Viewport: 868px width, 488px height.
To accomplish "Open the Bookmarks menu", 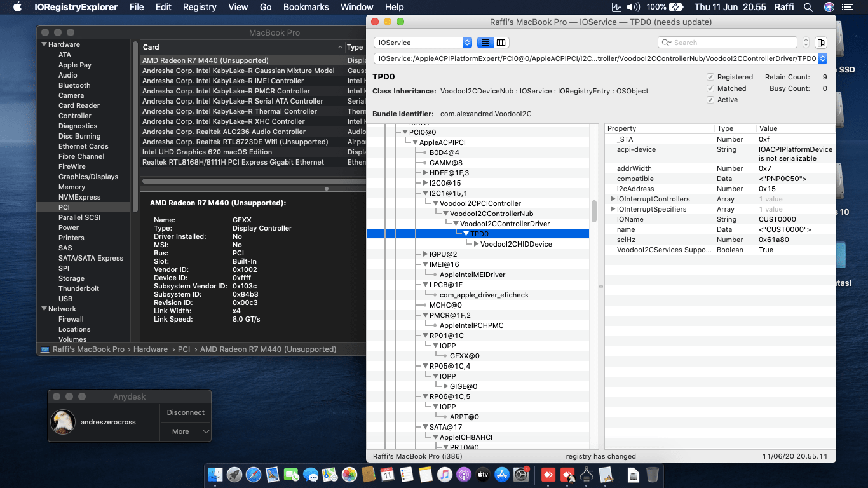I will (x=306, y=7).
